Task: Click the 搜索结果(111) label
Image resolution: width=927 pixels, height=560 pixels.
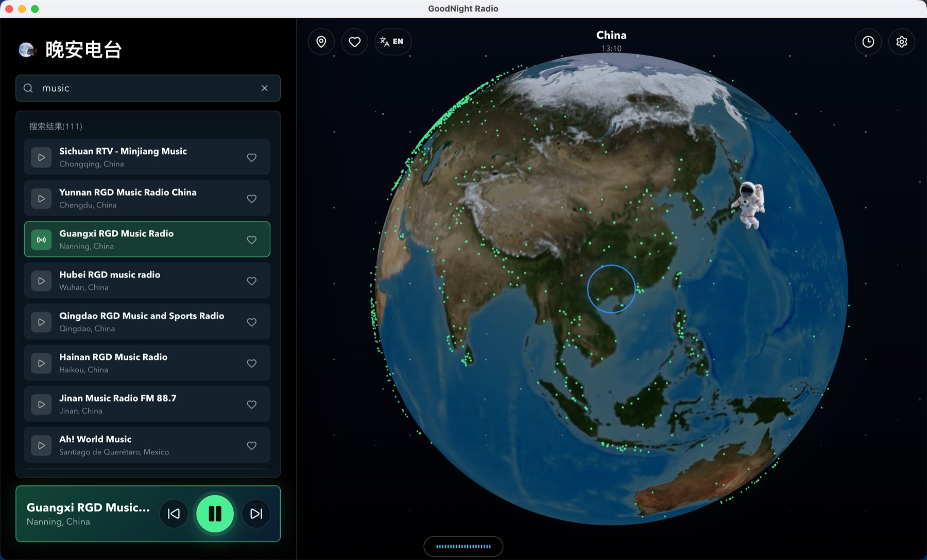Action: (x=56, y=127)
